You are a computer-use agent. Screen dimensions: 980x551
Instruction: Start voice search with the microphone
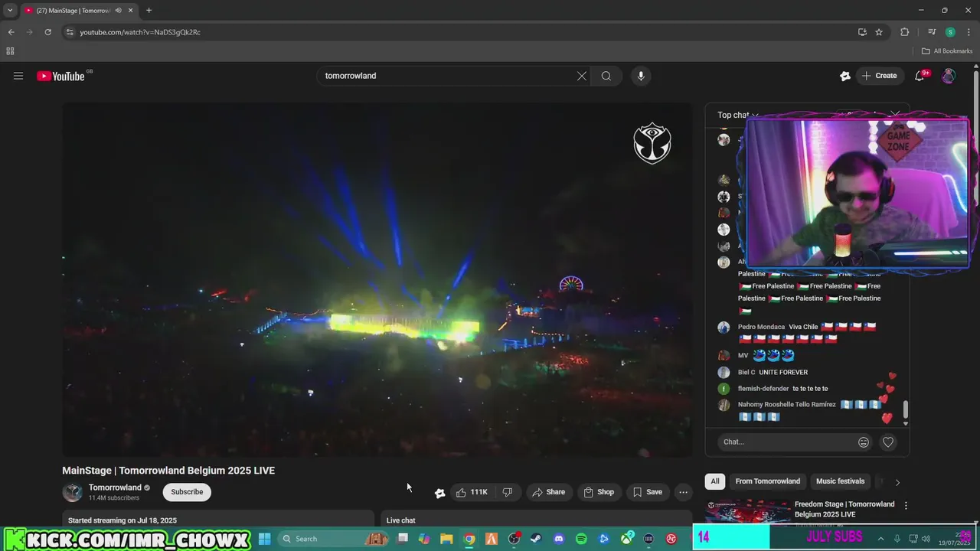point(641,76)
